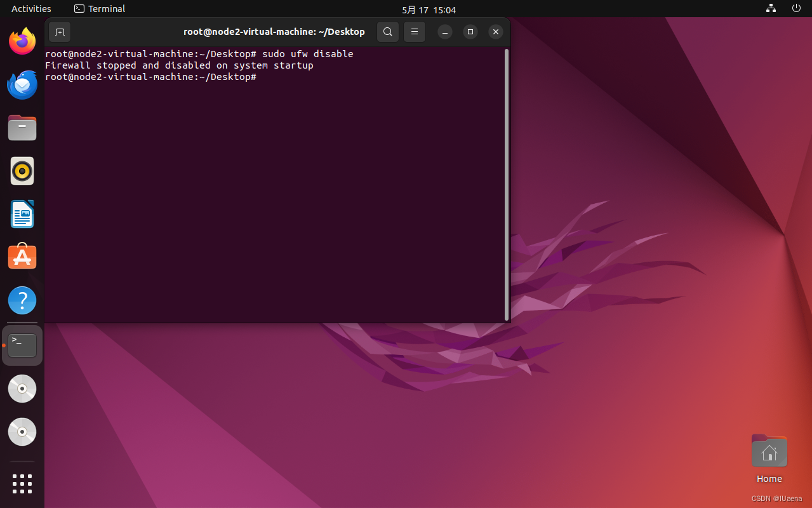Open the power system menu icon

pos(796,9)
